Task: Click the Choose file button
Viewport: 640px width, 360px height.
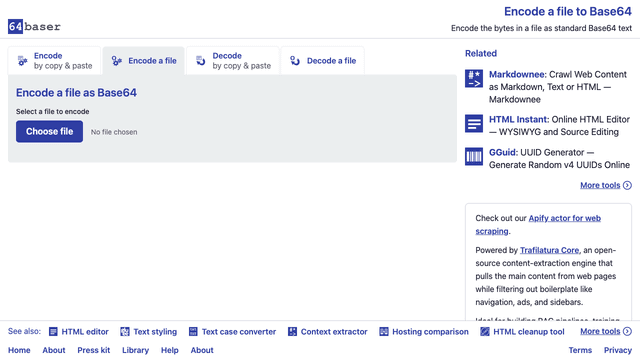Action: tap(49, 131)
